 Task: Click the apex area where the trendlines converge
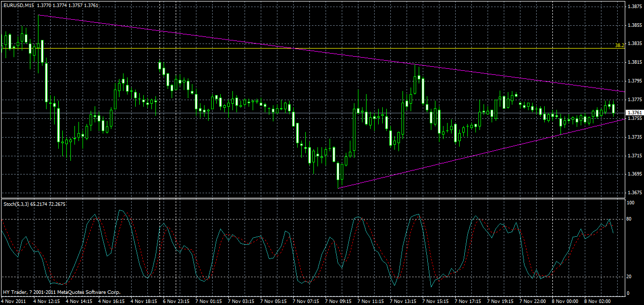pos(623,104)
